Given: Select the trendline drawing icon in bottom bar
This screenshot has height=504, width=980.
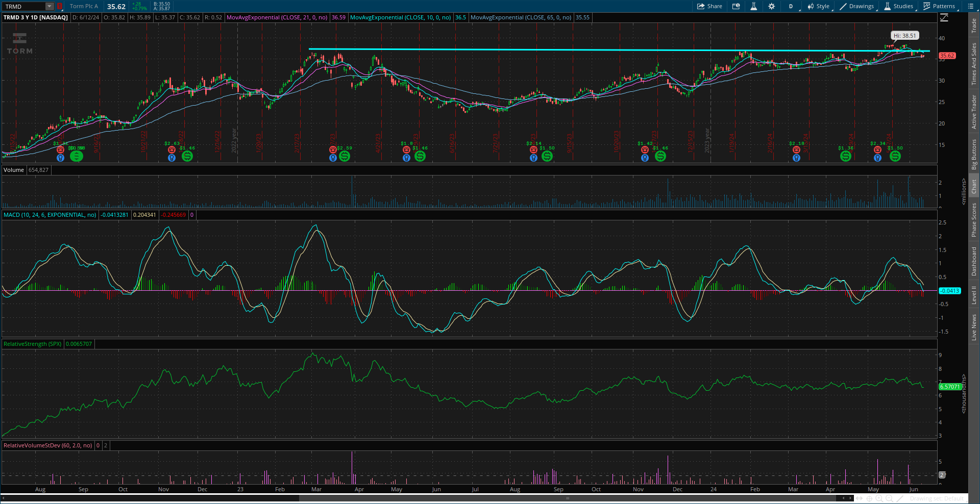Looking at the screenshot, I should [x=900, y=498].
